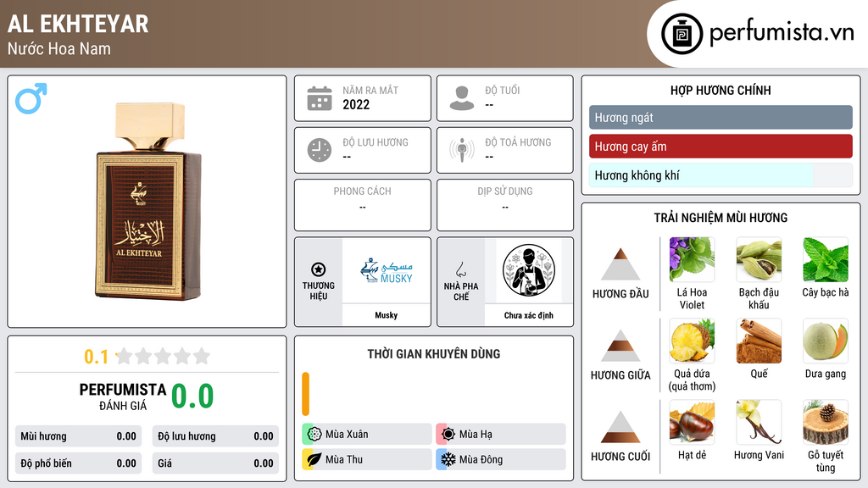Click the Musky brand logo
Image resolution: width=868 pixels, height=488 pixels.
click(x=387, y=270)
